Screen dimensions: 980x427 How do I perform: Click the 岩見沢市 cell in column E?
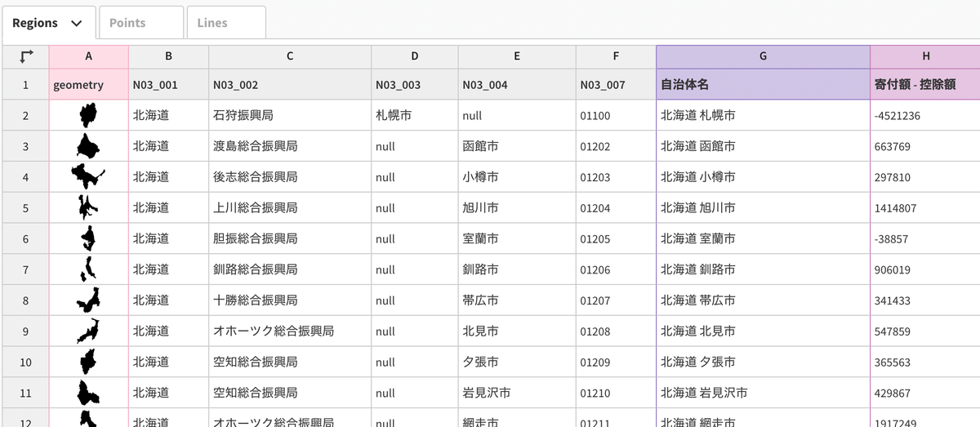coord(517,393)
